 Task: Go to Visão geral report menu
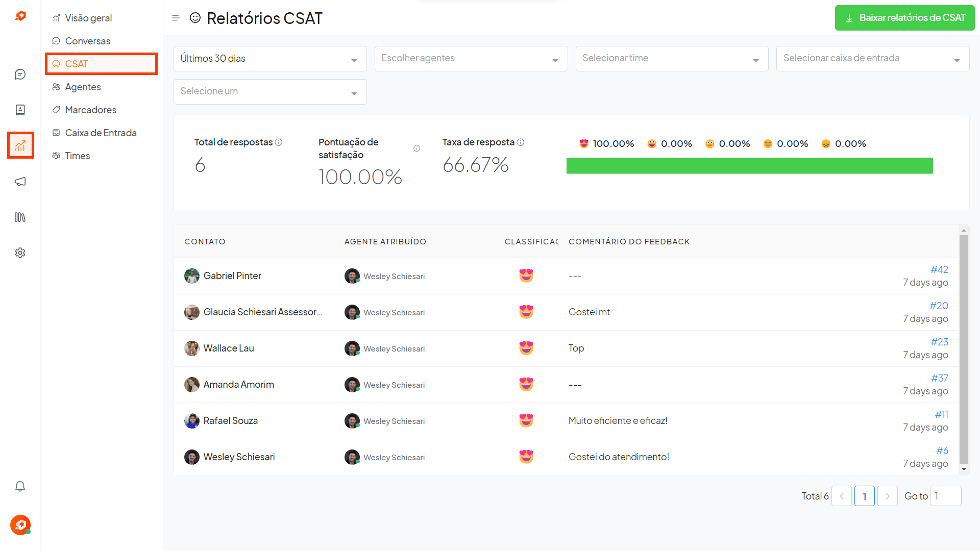[x=88, y=18]
